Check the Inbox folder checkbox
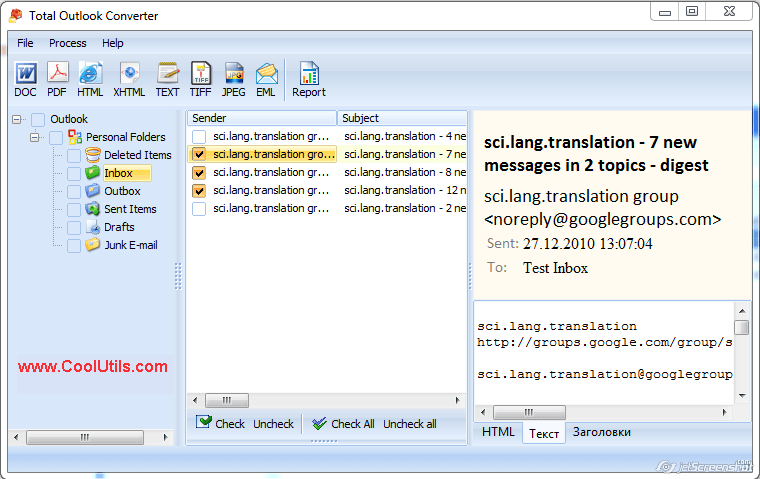 pyautogui.click(x=74, y=174)
